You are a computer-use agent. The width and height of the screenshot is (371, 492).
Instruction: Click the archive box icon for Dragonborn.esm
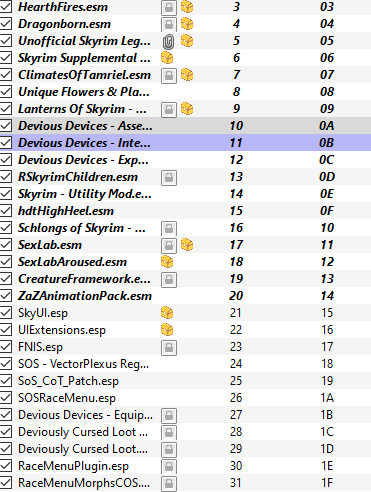coord(187,24)
